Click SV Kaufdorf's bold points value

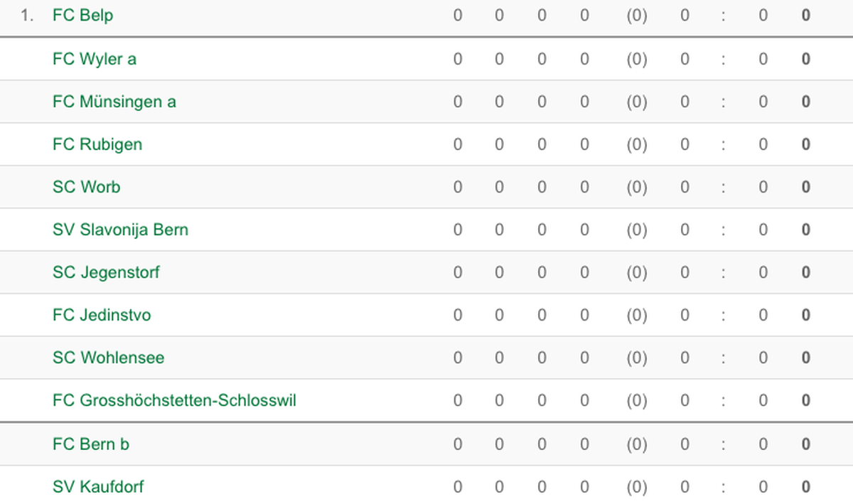pos(806,487)
